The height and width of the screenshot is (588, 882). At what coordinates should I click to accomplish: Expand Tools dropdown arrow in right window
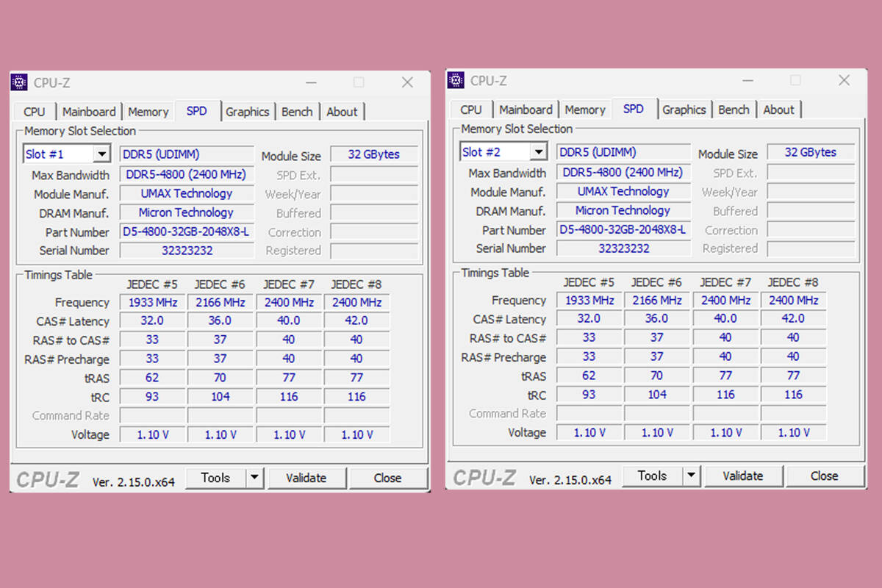click(691, 476)
